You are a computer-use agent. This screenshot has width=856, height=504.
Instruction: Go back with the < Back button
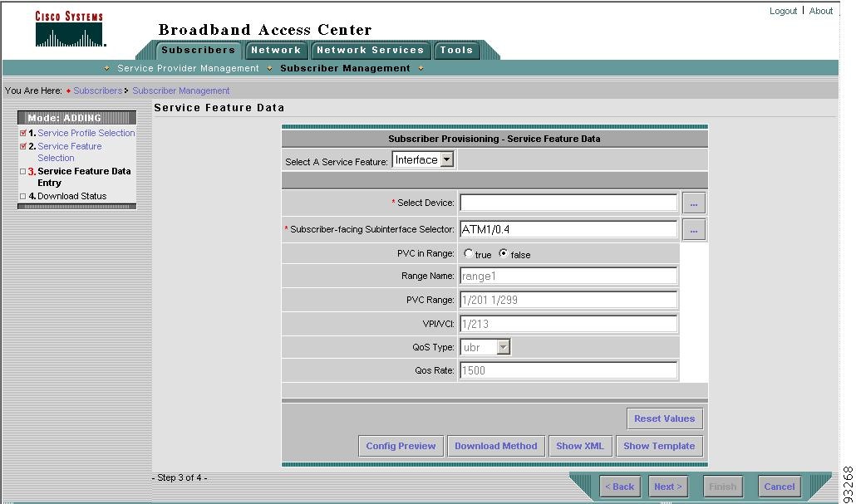click(620, 487)
